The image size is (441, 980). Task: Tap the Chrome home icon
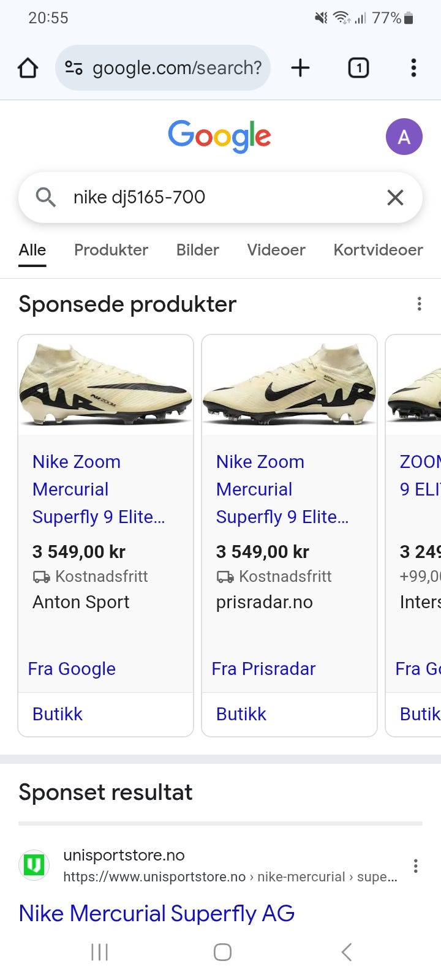[28, 68]
